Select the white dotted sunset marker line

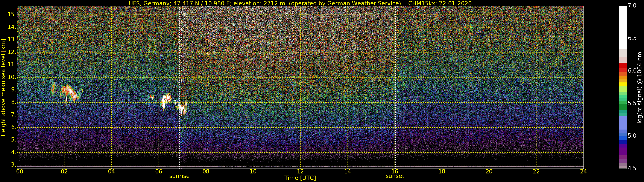coord(395,87)
